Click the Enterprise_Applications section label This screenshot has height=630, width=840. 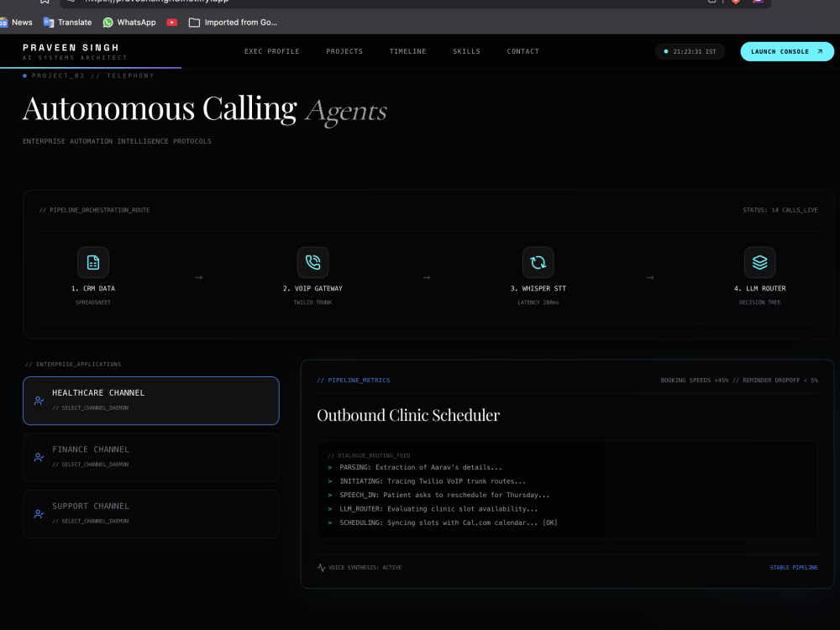(73, 365)
